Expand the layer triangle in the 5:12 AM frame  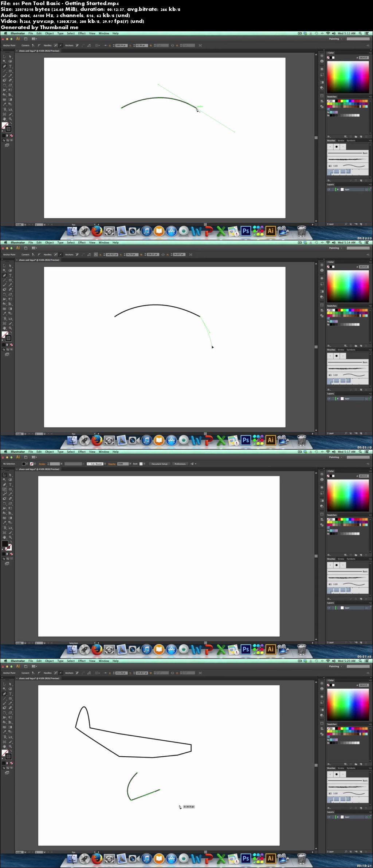point(338,190)
